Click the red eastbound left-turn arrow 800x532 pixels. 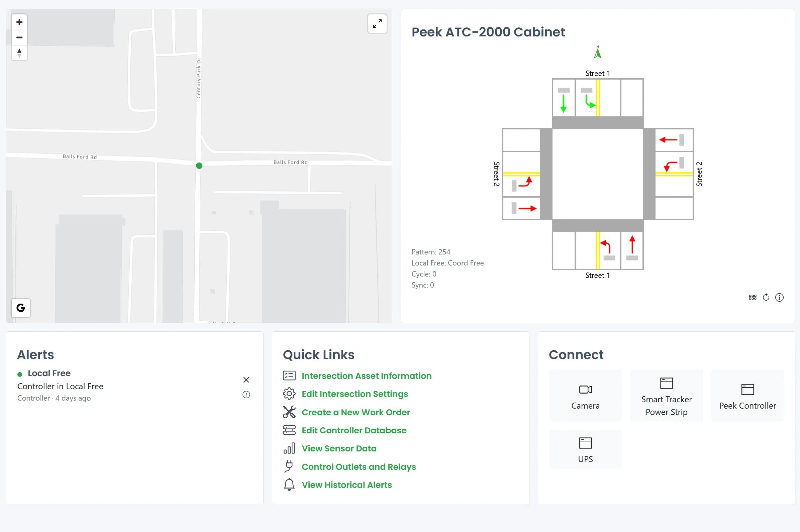pyautogui.click(x=525, y=182)
